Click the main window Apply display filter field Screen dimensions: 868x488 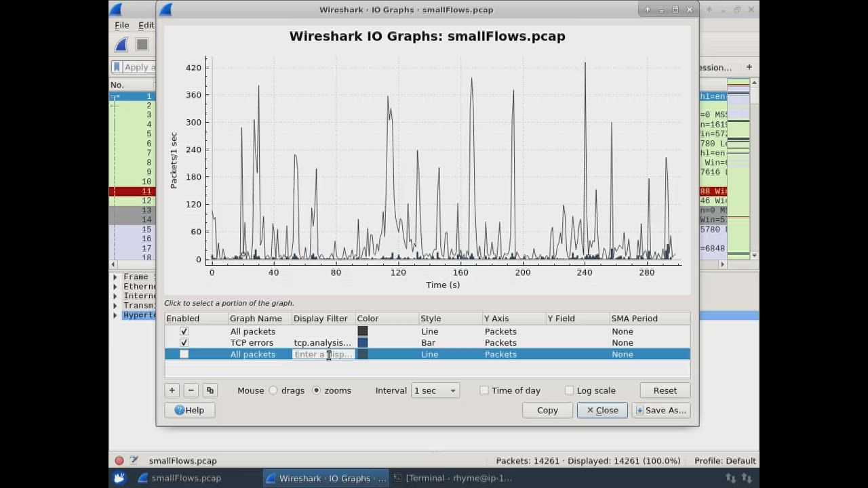point(139,67)
